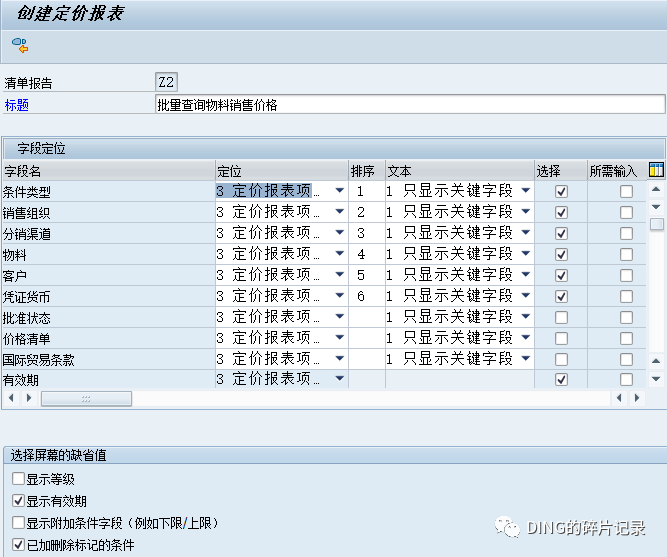Click horizontal scroll right arrow at bottom left

coord(29,398)
